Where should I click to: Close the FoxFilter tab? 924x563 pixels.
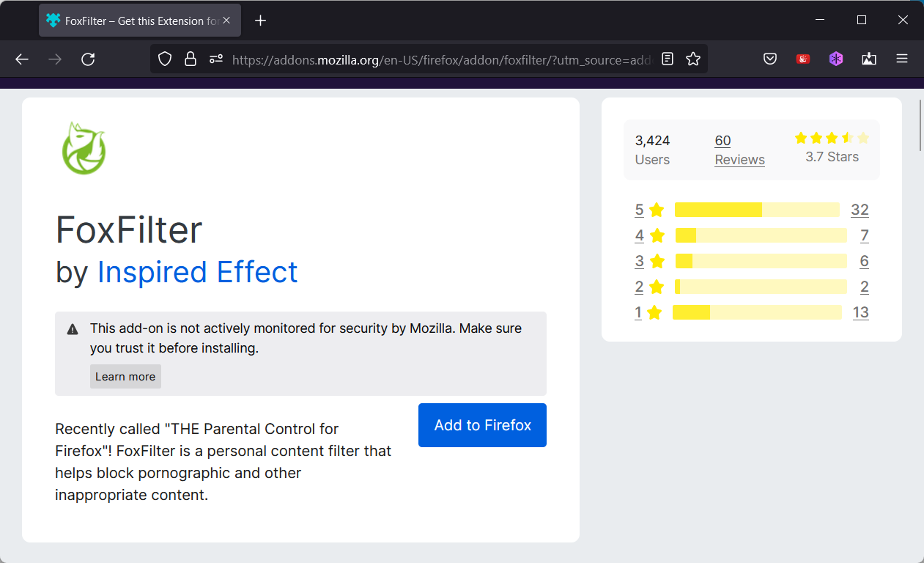pos(226,21)
